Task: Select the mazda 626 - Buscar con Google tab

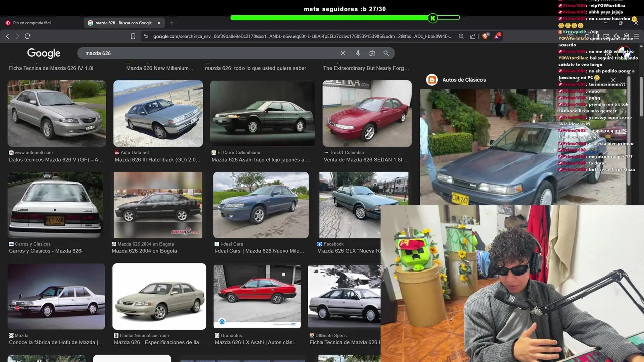Action: 124,23
